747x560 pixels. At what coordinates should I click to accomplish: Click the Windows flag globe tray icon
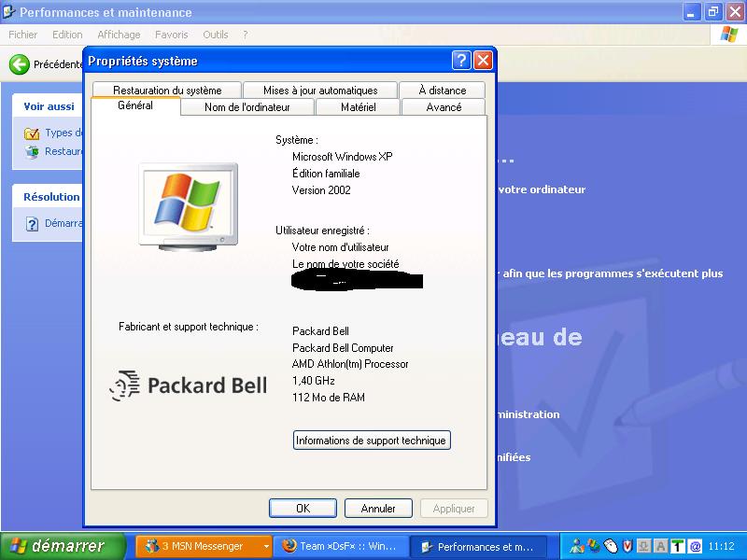594,546
